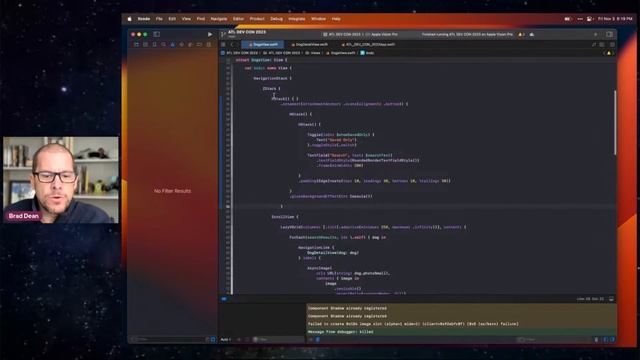Click the Views folder in jump bar
Viewport: 640px width, 360px height.
tap(313, 53)
